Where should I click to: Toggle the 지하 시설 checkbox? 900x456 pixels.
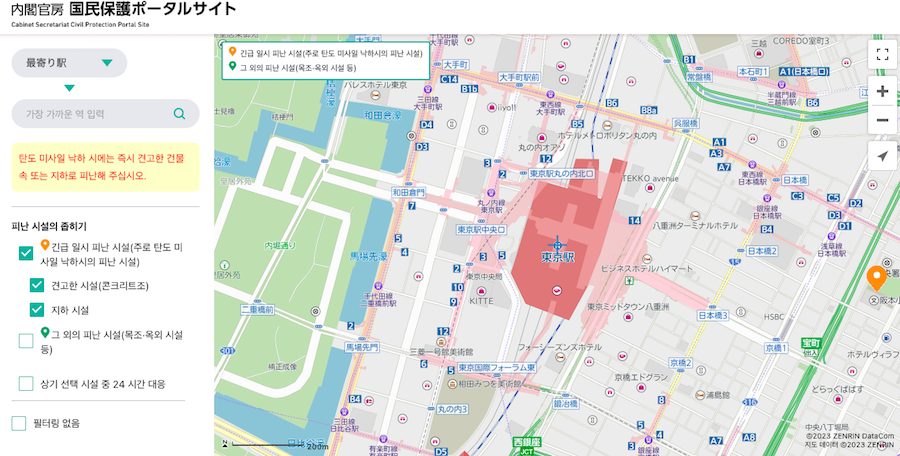pyautogui.click(x=37, y=310)
